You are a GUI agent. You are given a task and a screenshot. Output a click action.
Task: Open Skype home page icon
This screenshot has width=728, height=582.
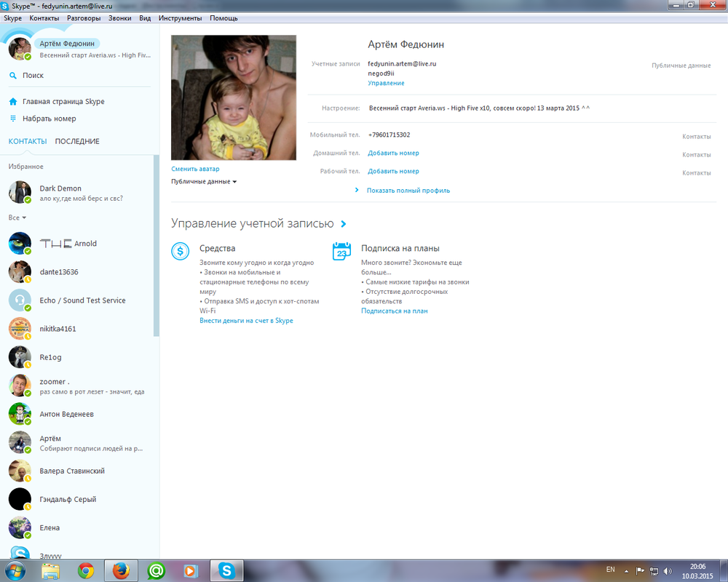13,102
